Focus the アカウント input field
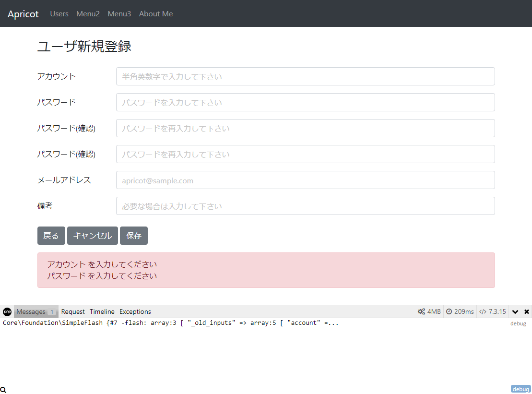This screenshot has width=532, height=394. pos(305,76)
